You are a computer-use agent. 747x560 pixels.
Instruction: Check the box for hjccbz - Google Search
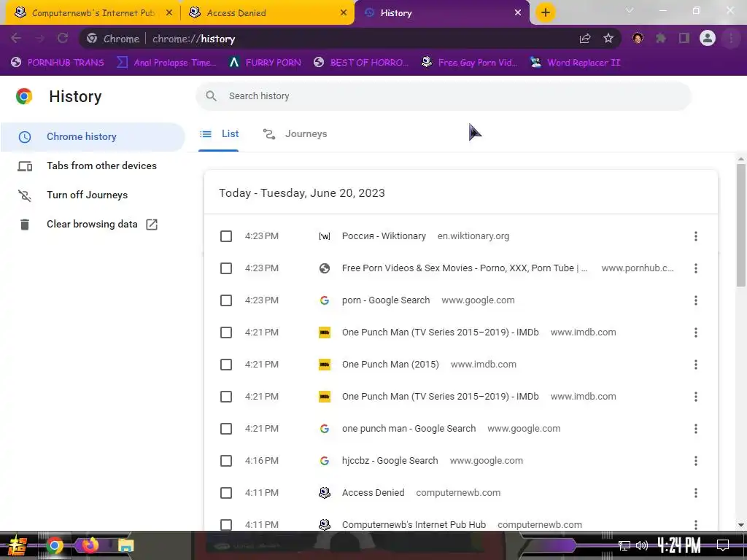226,461
